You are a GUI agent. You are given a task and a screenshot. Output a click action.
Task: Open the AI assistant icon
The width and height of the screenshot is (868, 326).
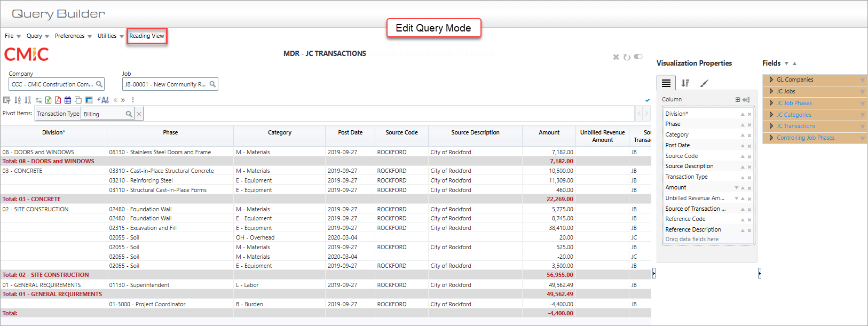pos(103,100)
